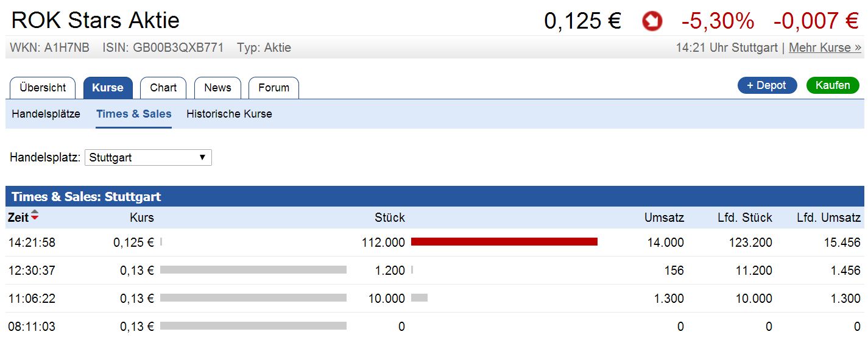Click the Lfd. Stück column header

744,218
